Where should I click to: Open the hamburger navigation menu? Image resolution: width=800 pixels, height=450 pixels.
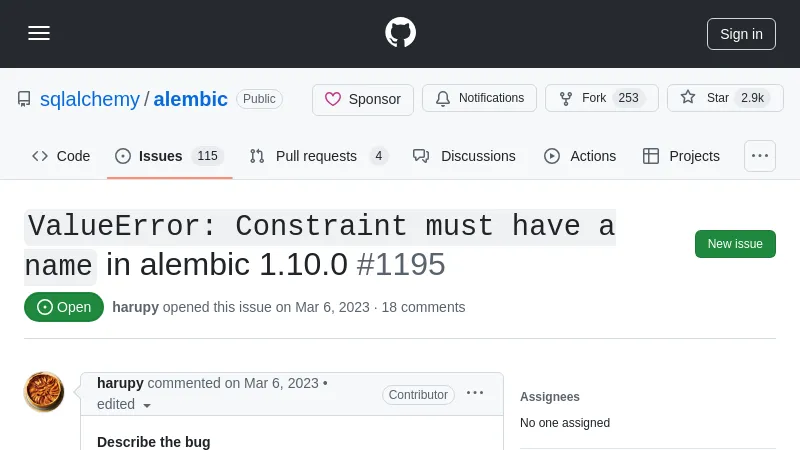39,33
